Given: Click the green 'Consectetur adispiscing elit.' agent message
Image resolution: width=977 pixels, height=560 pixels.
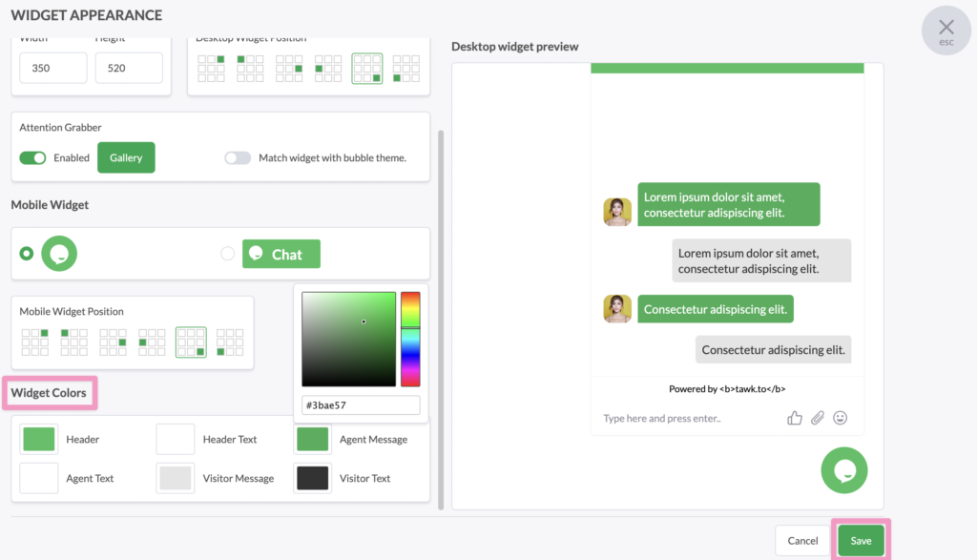Looking at the screenshot, I should click(716, 309).
